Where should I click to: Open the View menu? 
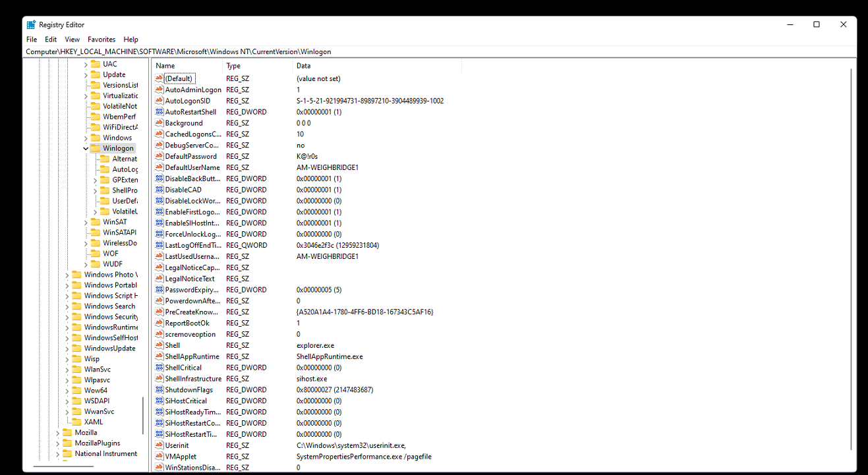click(72, 40)
